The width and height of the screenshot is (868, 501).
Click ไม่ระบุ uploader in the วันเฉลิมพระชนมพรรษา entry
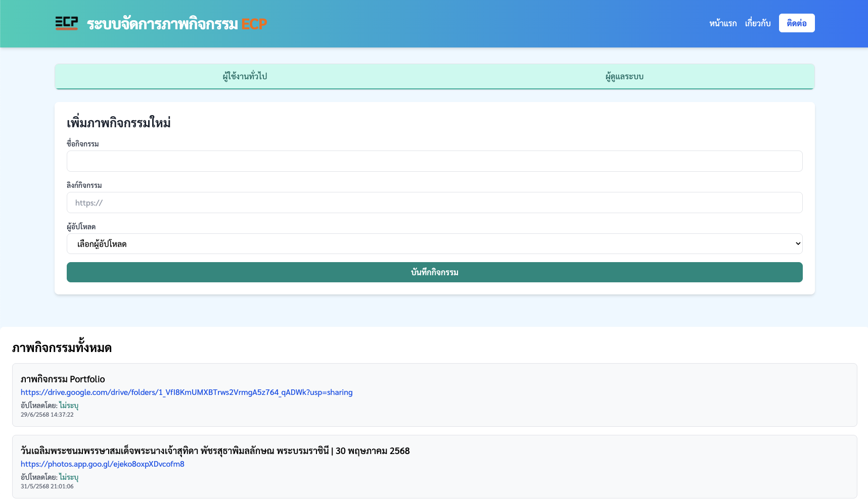click(x=69, y=477)
